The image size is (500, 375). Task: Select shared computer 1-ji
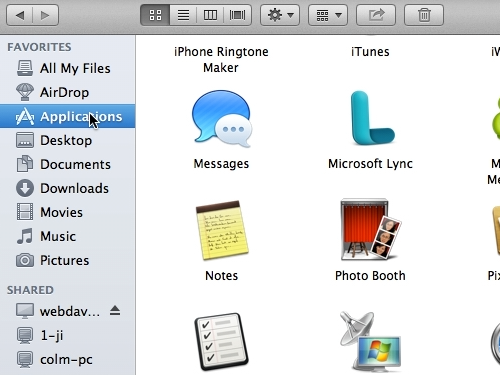click(68, 335)
